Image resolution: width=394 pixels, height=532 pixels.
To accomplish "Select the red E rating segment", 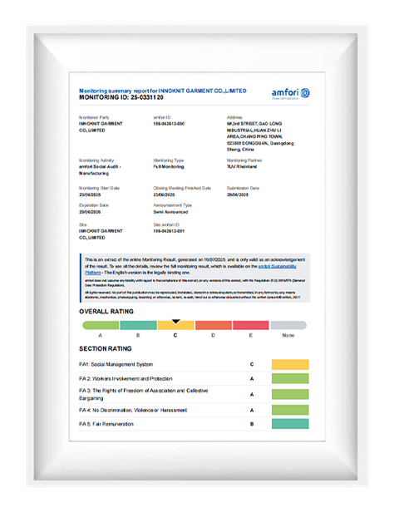I will coord(251,325).
